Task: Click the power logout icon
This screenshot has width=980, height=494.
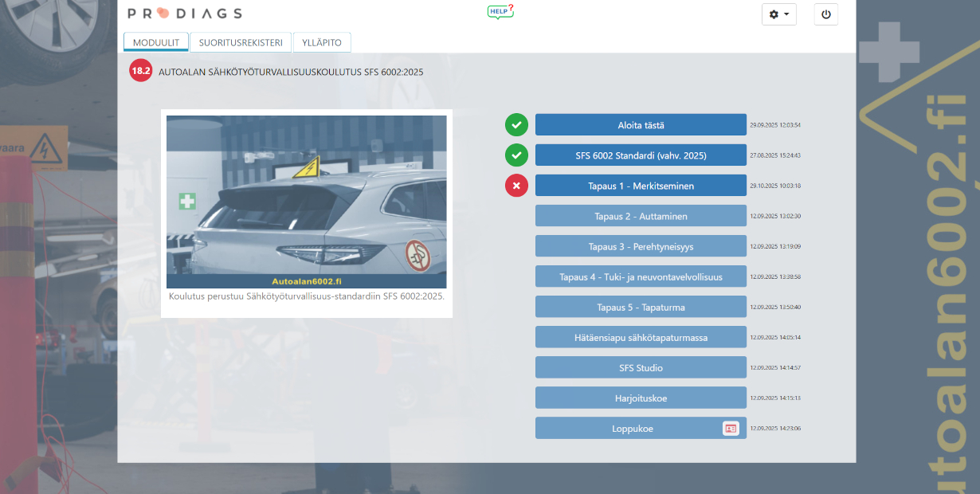Action: [825, 14]
